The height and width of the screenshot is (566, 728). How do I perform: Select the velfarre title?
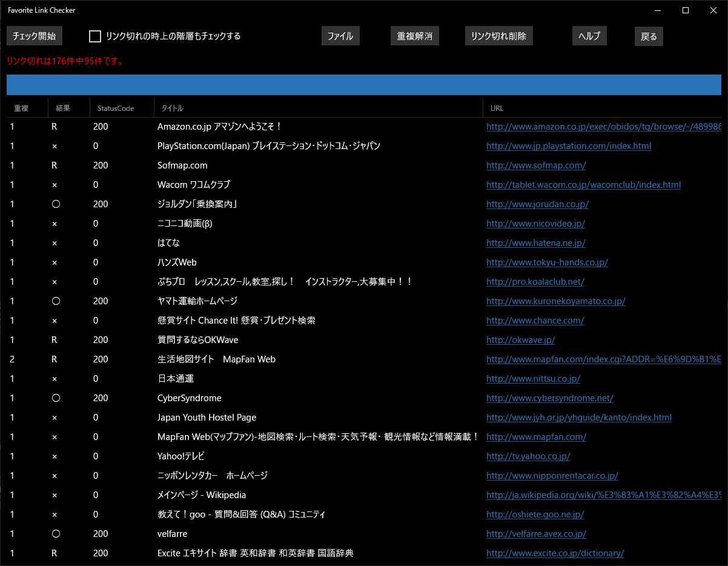(x=173, y=534)
